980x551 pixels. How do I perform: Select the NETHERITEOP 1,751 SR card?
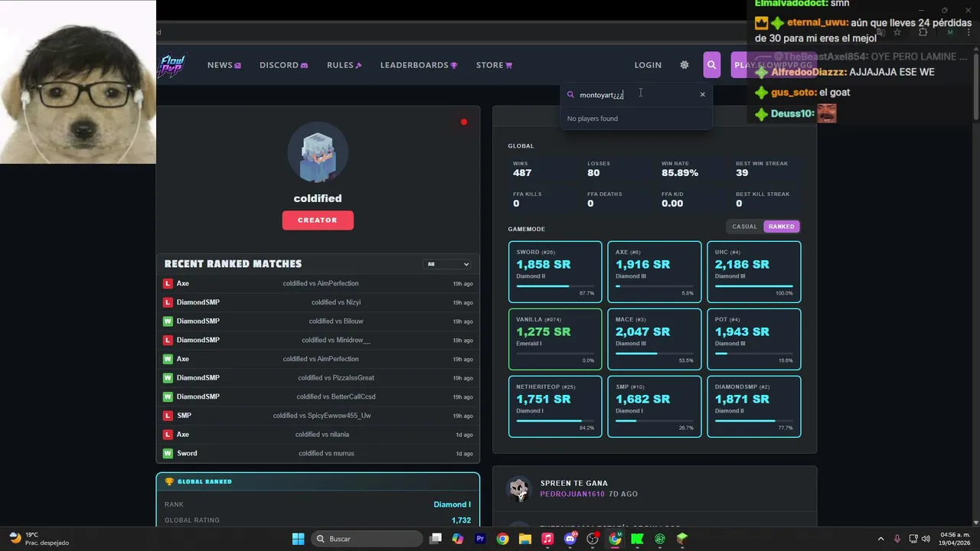(555, 406)
